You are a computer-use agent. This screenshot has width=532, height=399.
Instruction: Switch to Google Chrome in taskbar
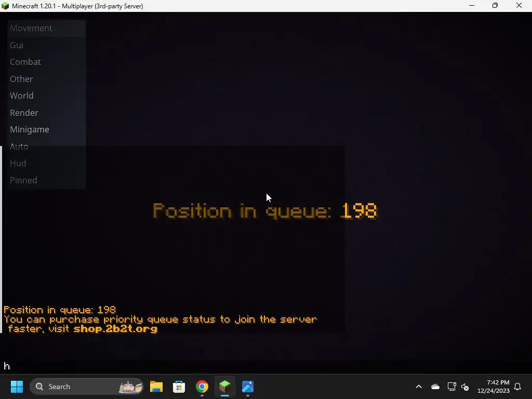click(202, 387)
